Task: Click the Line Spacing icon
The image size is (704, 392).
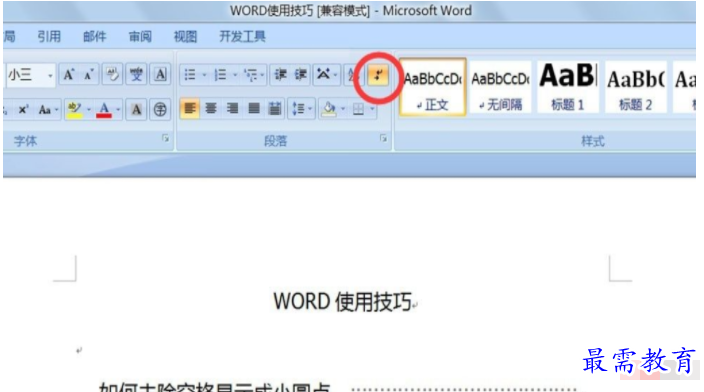Action: [x=298, y=109]
